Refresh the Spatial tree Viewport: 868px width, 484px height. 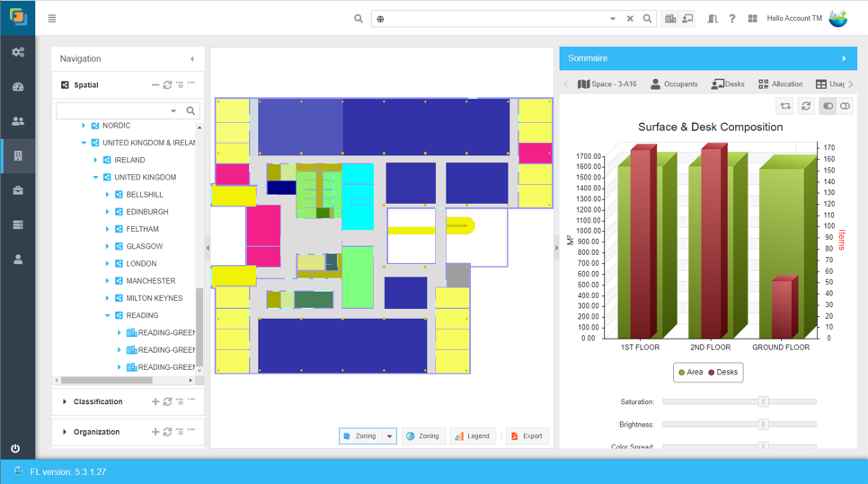(x=167, y=84)
